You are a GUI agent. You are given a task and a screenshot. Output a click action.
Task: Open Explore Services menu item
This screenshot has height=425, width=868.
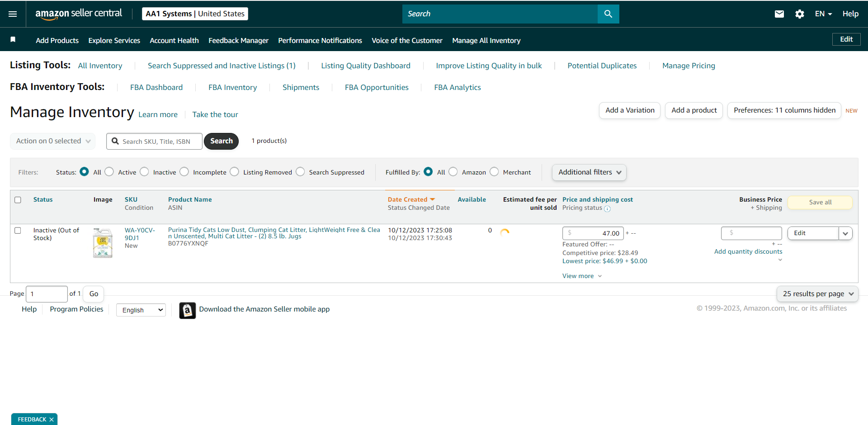(114, 41)
